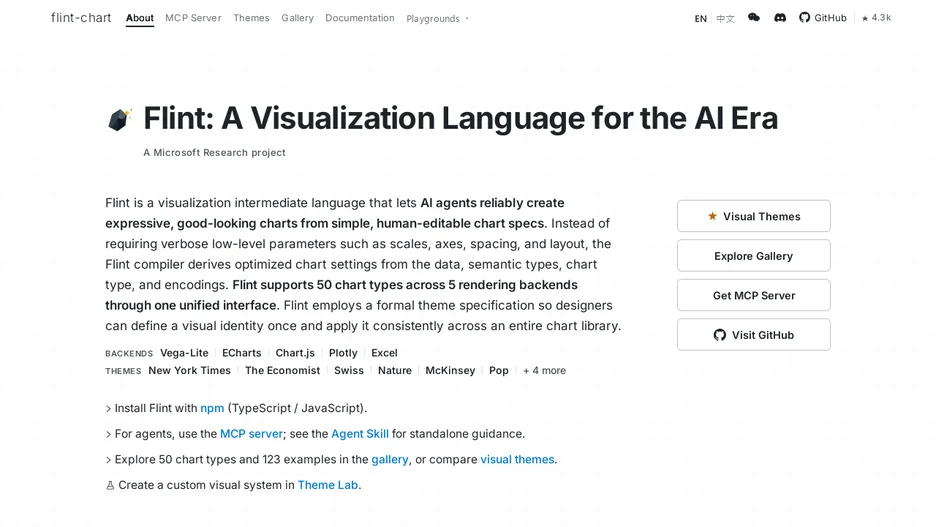Image resolution: width=936 pixels, height=527 pixels.
Task: Open the MCP Server nav item
Action: click(193, 18)
